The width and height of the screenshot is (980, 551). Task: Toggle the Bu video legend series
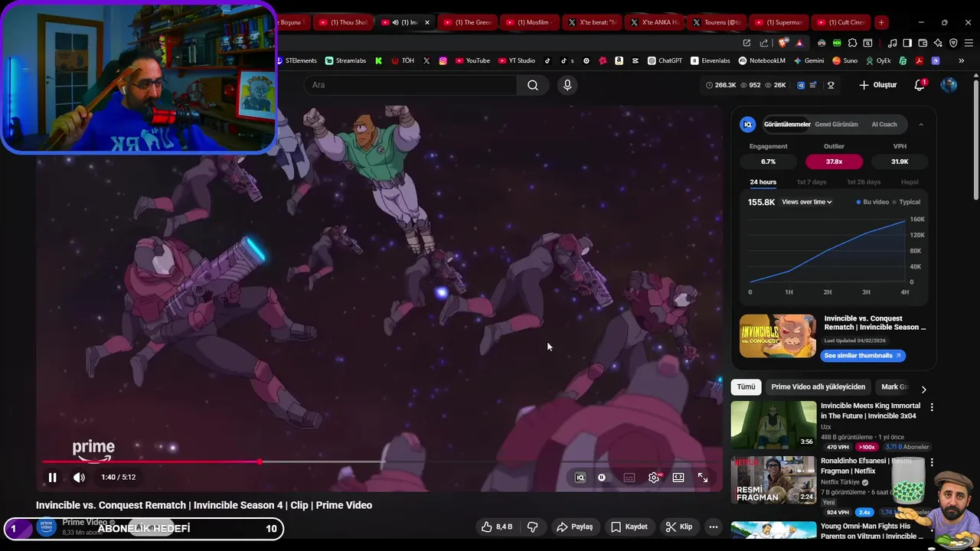click(x=873, y=202)
